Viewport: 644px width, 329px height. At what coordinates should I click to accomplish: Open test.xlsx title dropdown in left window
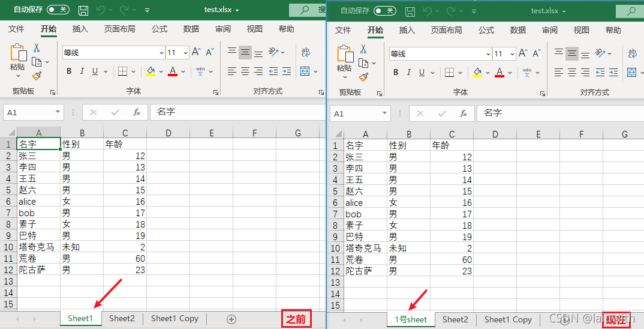[x=237, y=10]
